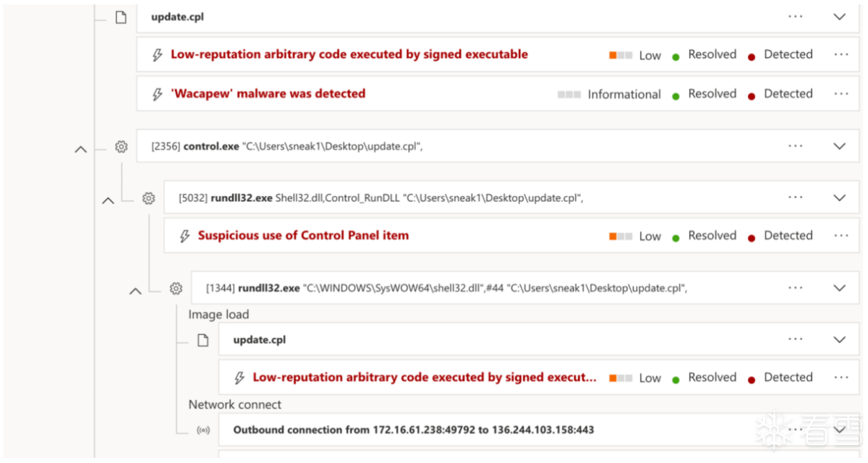Click the file icon under Image load
The image size is (868, 463).
204,340
